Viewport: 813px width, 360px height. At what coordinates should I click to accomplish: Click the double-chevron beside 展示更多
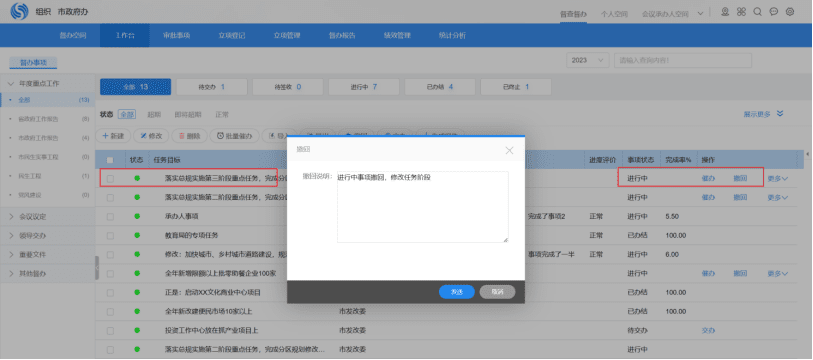click(x=779, y=114)
